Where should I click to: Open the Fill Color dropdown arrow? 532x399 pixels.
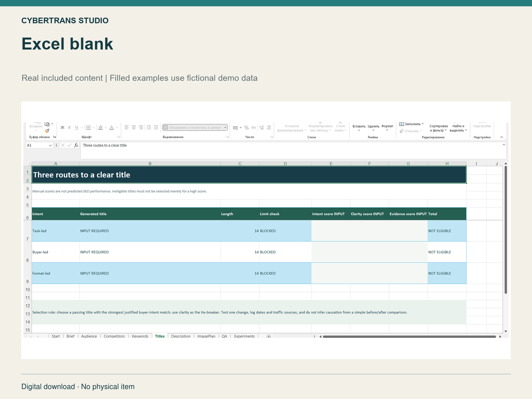coord(106,128)
